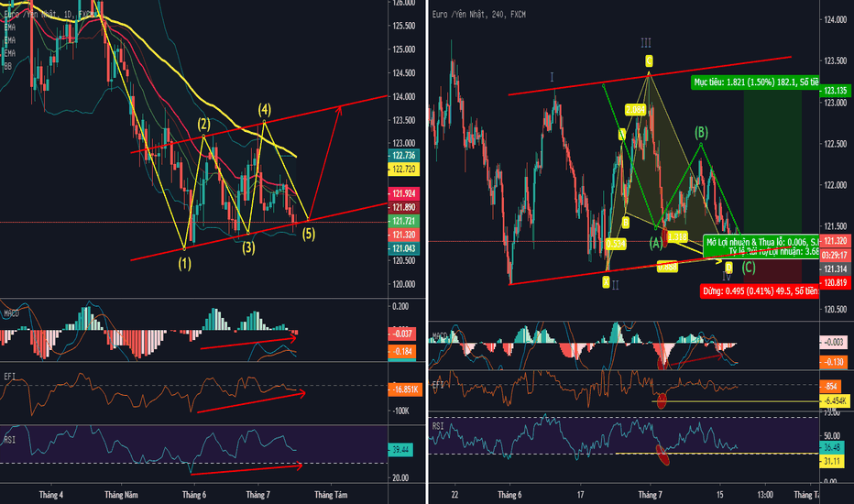Click the yellow -6.454K EFI level tag
This screenshot has height=504, width=854.
coord(835,400)
